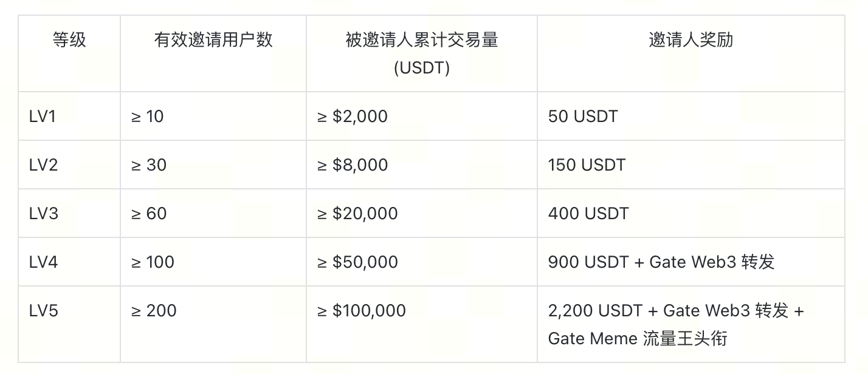
Task: Select the LV1 level cell
Action: 43,117
